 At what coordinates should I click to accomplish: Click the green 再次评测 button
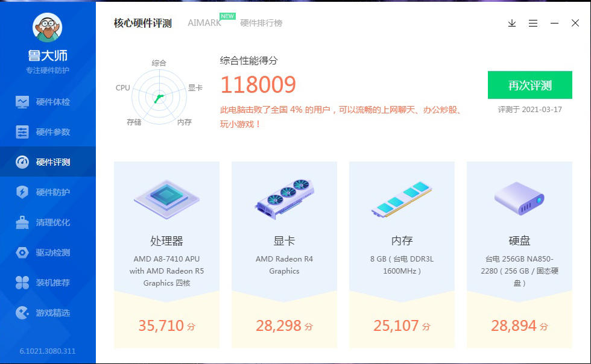(x=529, y=85)
